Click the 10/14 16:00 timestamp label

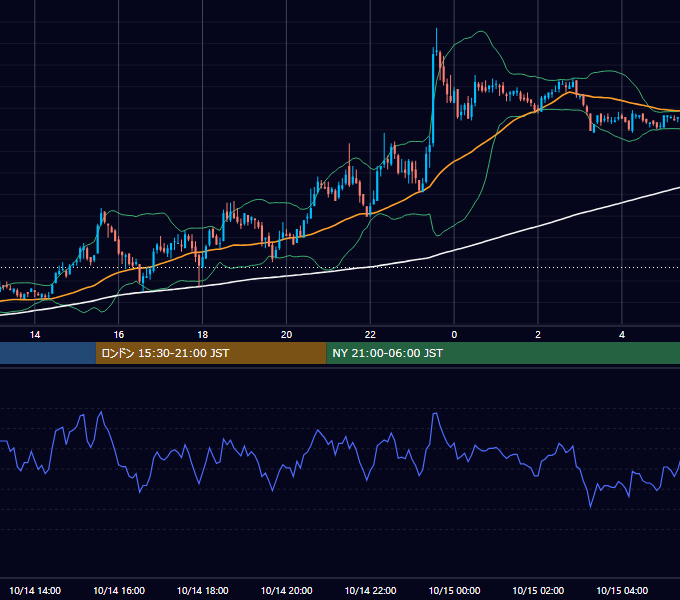pos(119,590)
